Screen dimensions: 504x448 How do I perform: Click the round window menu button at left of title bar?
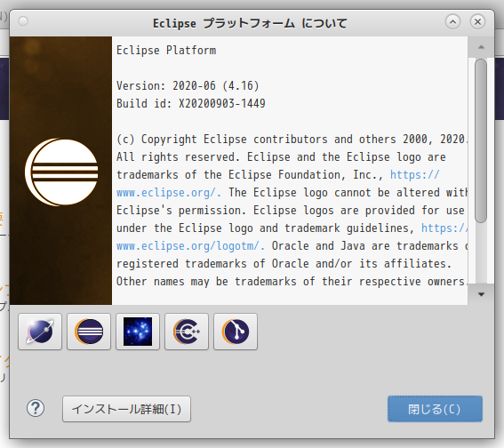[x=23, y=21]
